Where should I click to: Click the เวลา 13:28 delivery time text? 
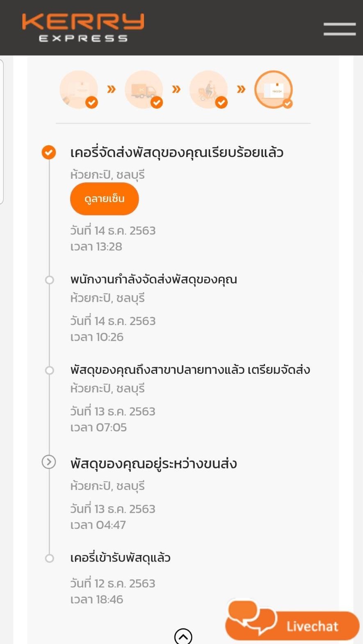[x=96, y=246]
